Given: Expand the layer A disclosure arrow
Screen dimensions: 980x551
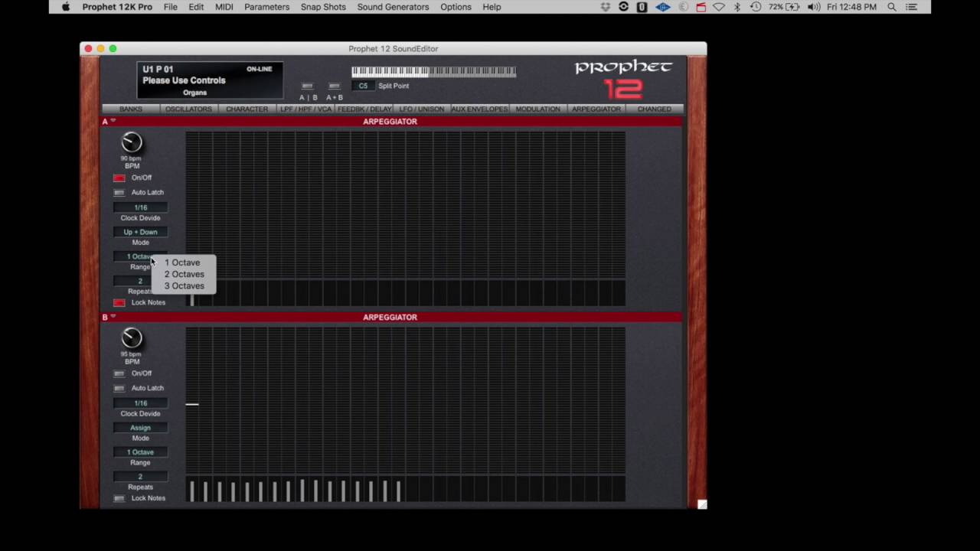Looking at the screenshot, I should point(113,121).
